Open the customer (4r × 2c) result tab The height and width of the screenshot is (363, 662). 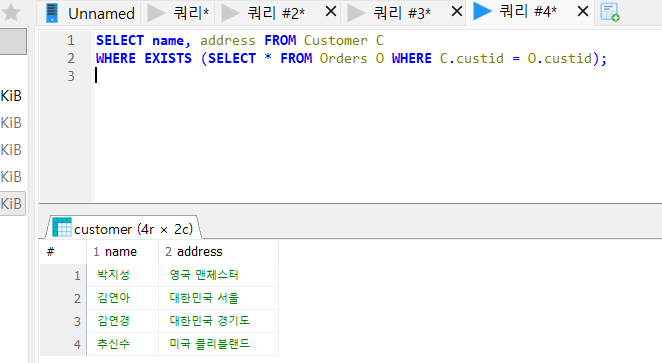point(123,228)
